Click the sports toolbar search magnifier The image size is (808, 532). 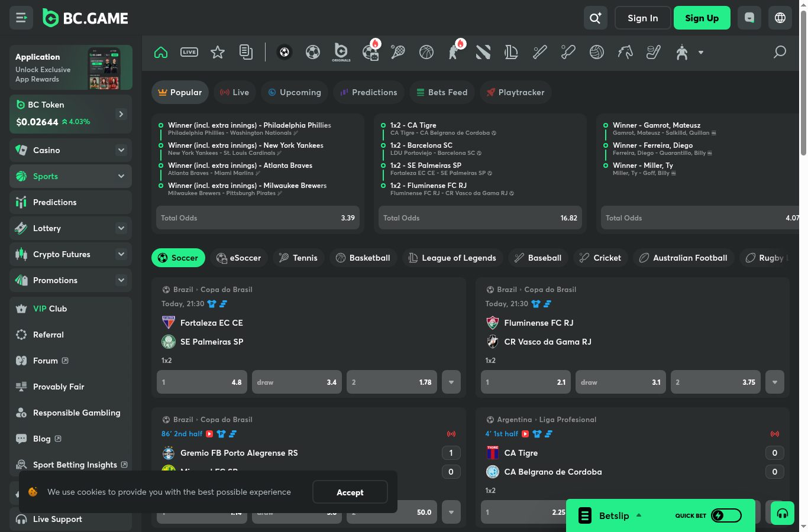(x=780, y=52)
